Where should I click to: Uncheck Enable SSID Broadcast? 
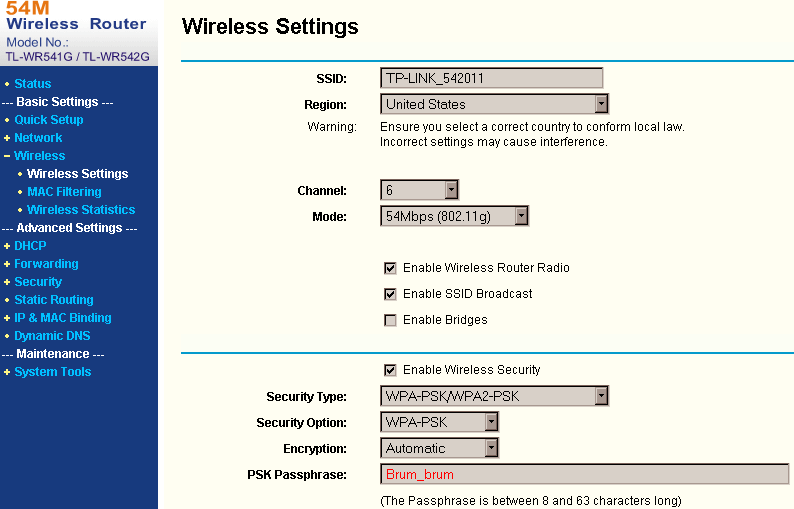point(390,294)
